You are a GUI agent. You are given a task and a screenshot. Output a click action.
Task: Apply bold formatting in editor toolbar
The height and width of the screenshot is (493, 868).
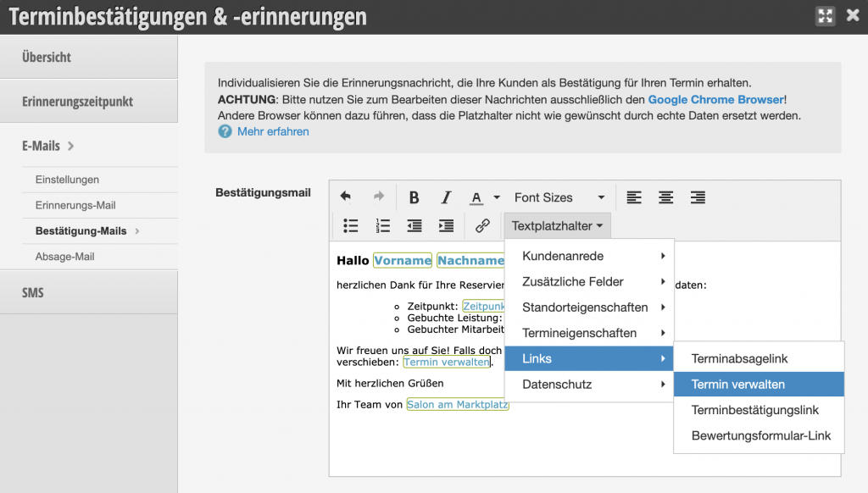(x=415, y=197)
